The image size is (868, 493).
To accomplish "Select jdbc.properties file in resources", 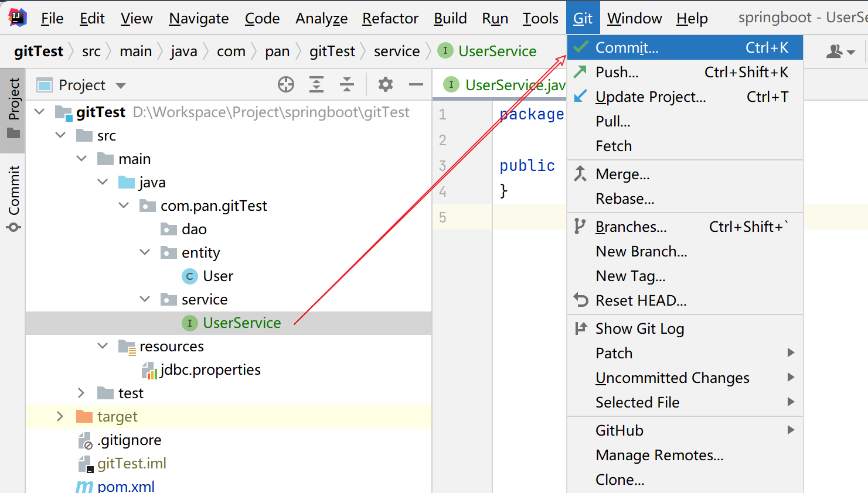I will [x=210, y=369].
